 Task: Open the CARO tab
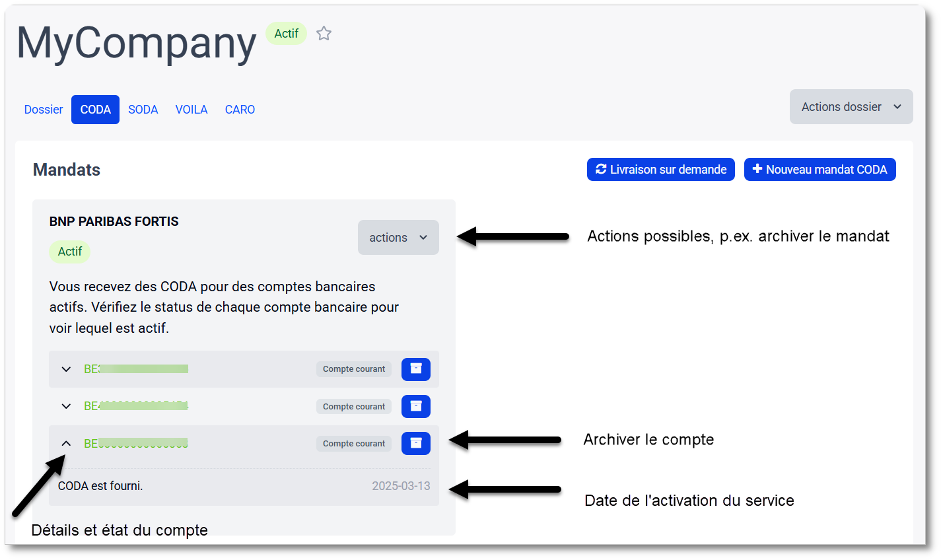[239, 109]
